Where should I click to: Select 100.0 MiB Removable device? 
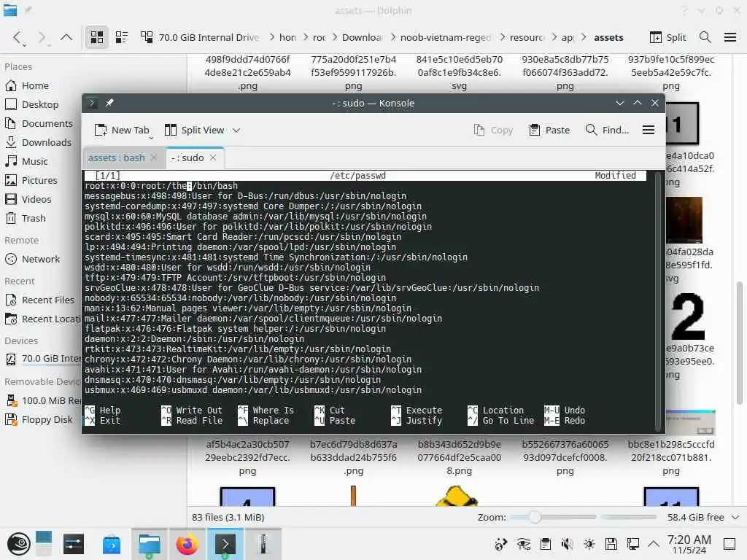[43, 400]
